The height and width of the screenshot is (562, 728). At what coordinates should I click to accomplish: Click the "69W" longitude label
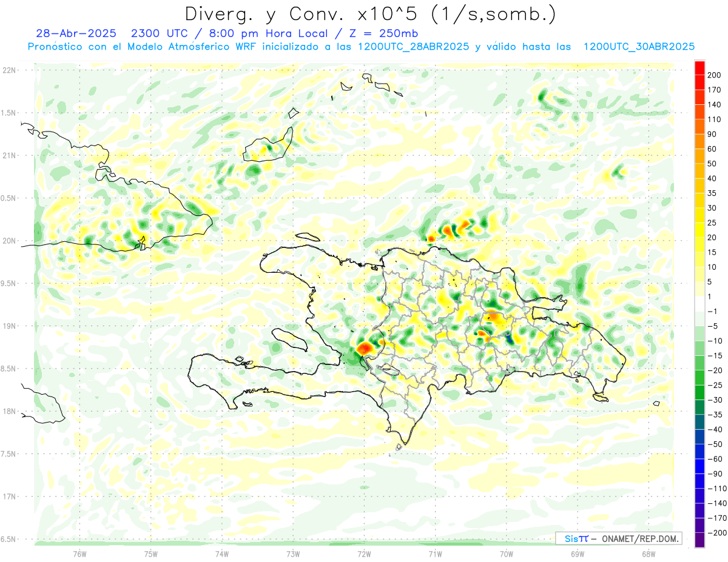point(578,554)
